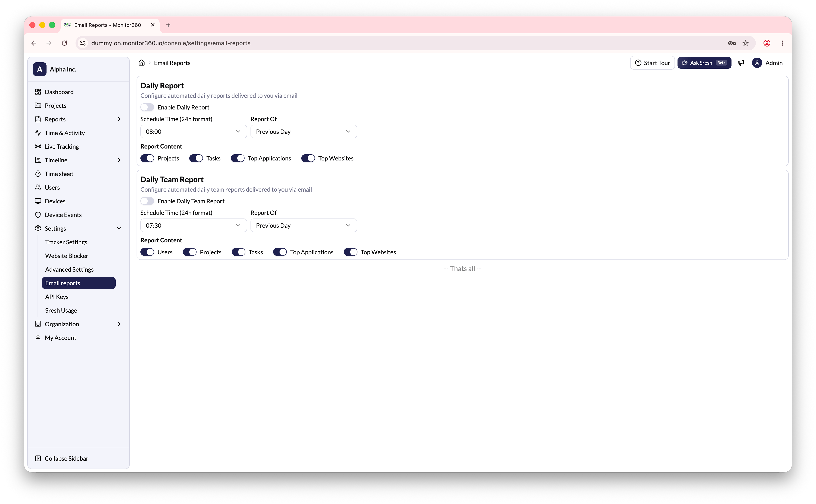The image size is (816, 504).
Task: Click the Collapse Sidebar label
Action: click(x=66, y=458)
